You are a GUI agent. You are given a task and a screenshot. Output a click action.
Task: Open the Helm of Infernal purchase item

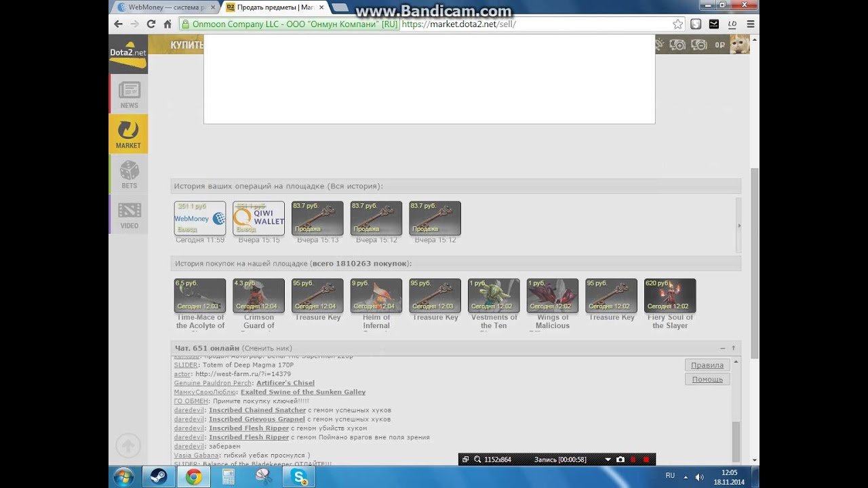pos(376,296)
